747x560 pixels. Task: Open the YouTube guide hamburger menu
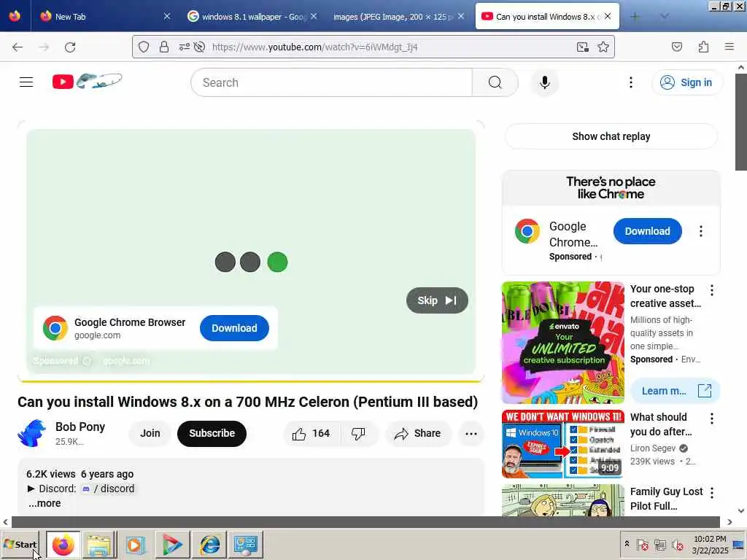click(x=26, y=82)
